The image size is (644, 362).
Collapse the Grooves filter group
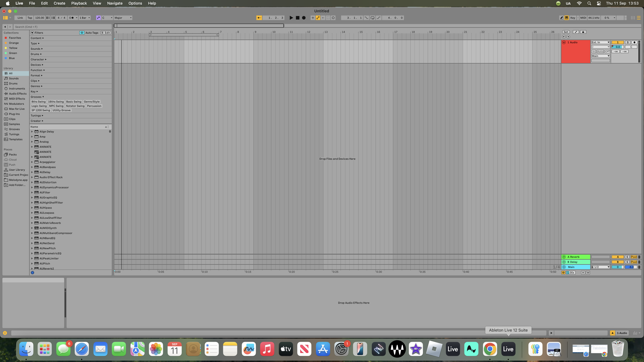coord(37,97)
